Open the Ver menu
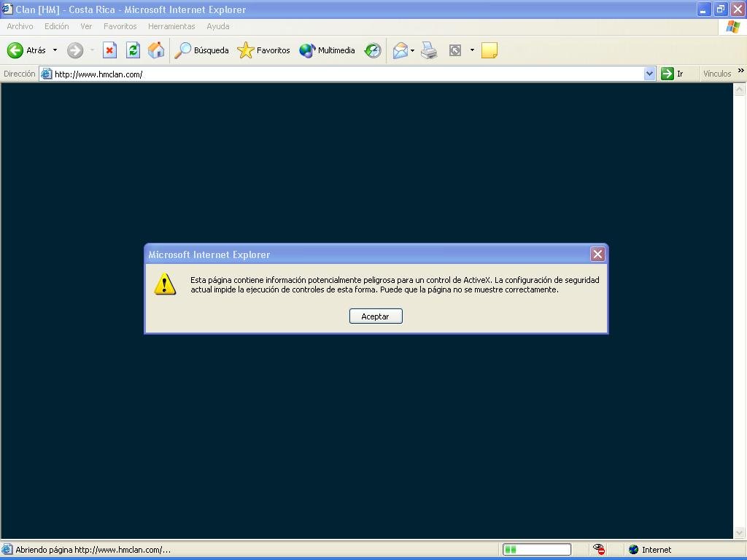Image resolution: width=747 pixels, height=560 pixels. click(86, 26)
